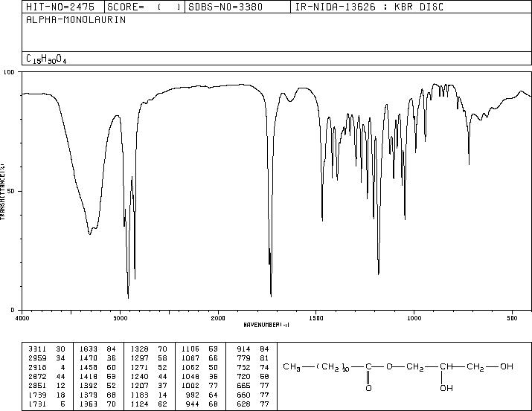The image size is (532, 411).
Task: Click the OH below the CH group
Action: (x=446, y=388)
